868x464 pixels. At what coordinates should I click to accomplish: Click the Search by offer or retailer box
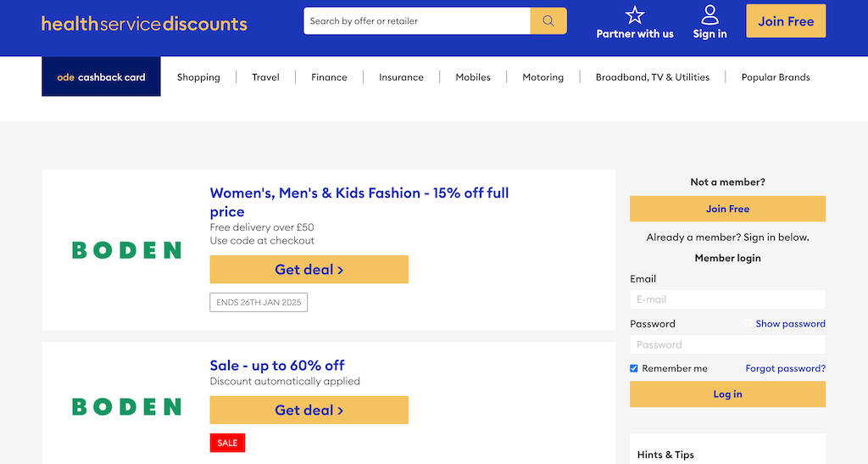[417, 21]
